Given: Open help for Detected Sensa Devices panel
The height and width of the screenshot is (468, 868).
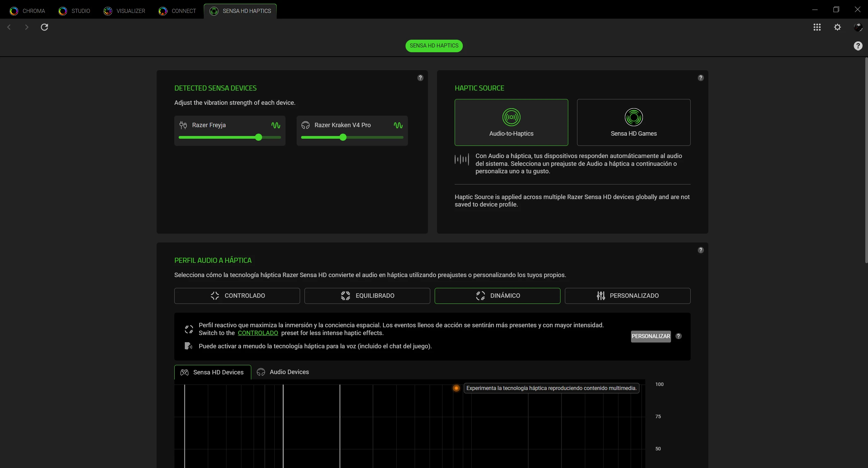Looking at the screenshot, I should (420, 78).
